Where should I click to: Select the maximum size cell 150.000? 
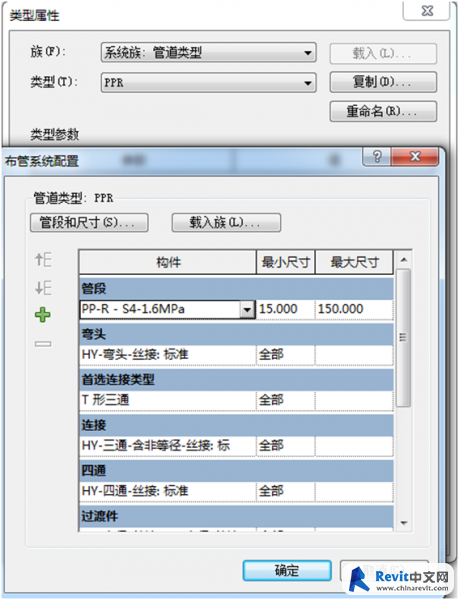point(354,309)
